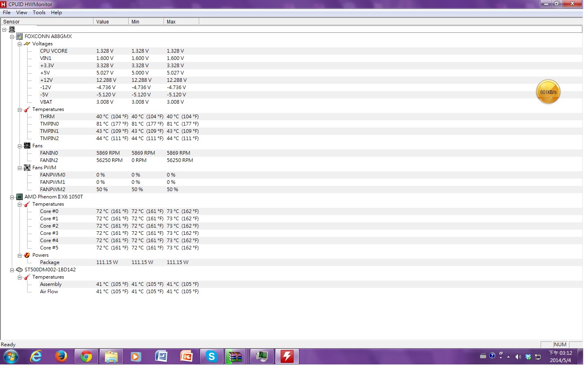Click the FOXCONN motherboard icon

[x=19, y=36]
